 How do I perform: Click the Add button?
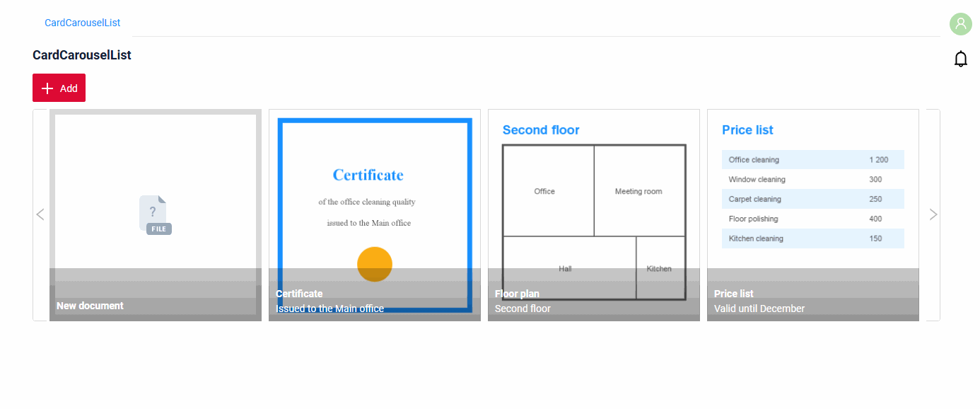(59, 88)
